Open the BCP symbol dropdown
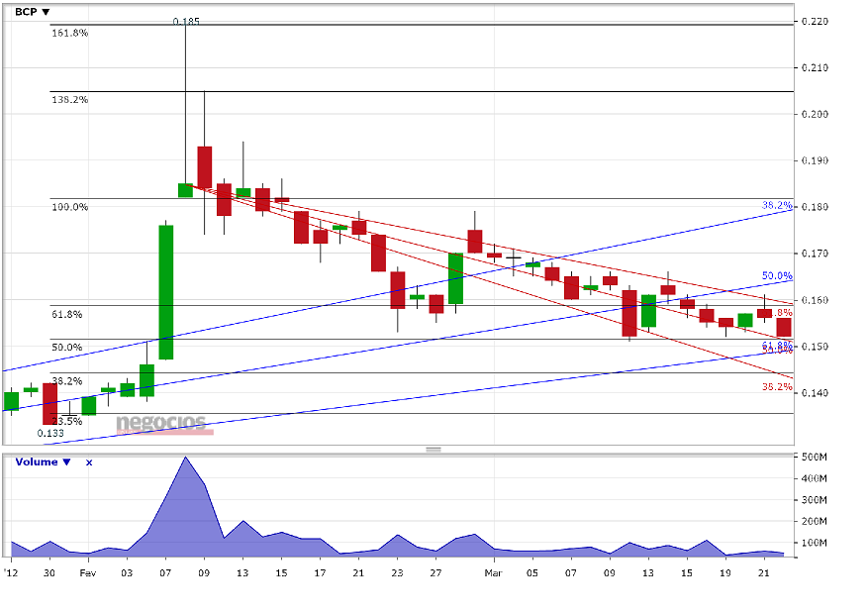This screenshot has height=614, width=868. (32, 12)
